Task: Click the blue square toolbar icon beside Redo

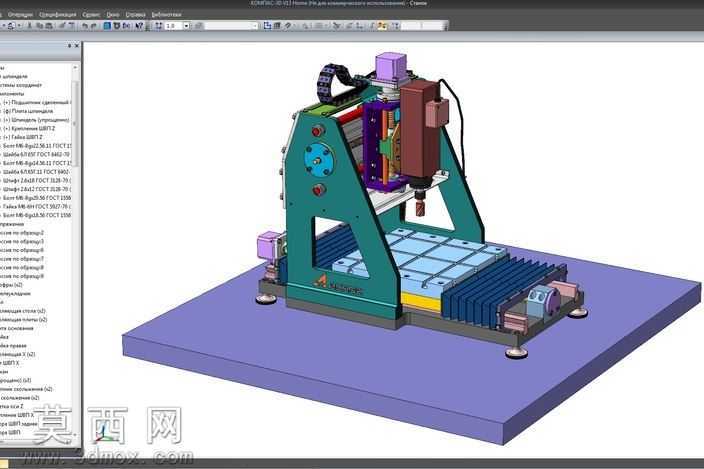Action: click(x=107, y=26)
